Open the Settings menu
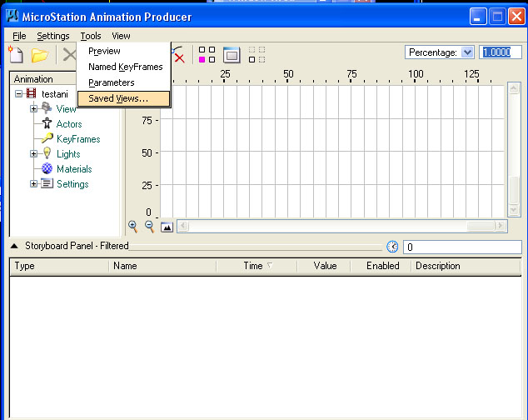 53,36
